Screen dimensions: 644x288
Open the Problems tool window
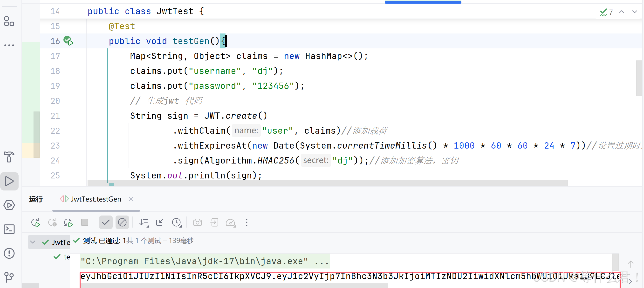coord(9,253)
